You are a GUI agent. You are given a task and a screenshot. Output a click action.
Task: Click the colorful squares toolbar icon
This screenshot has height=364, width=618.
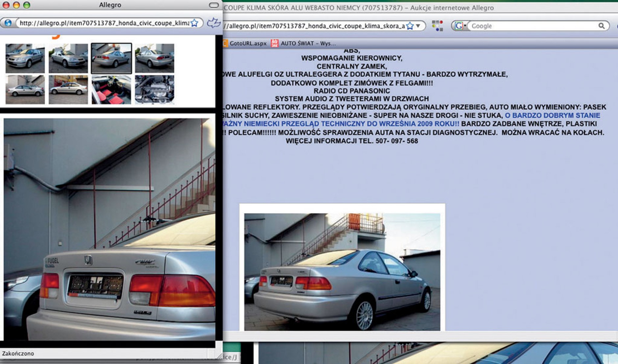(x=437, y=26)
